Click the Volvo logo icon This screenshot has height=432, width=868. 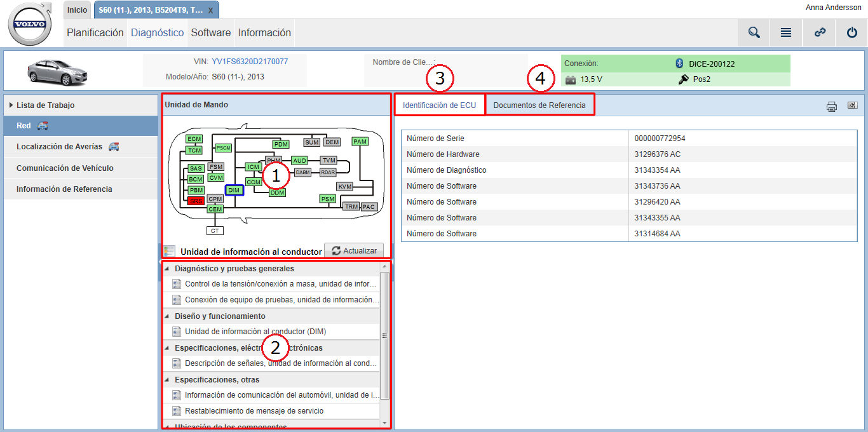[30, 24]
